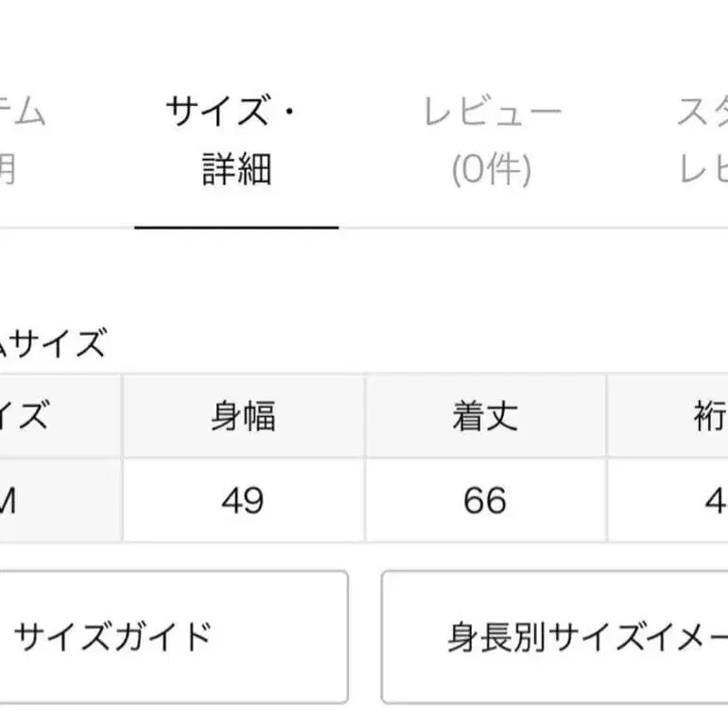Click the divider line under the レビュー tab
The width and height of the screenshot is (728, 728).
pyautogui.click(x=492, y=228)
